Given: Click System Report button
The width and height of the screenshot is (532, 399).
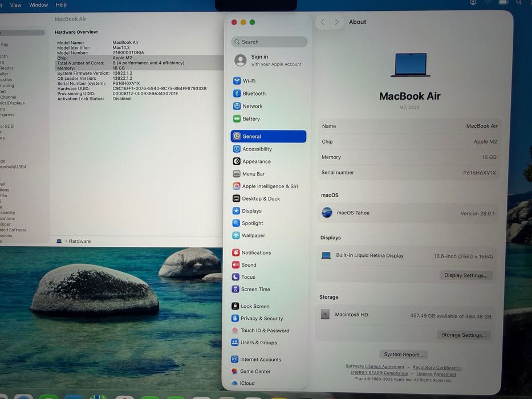Looking at the screenshot, I should tap(403, 354).
